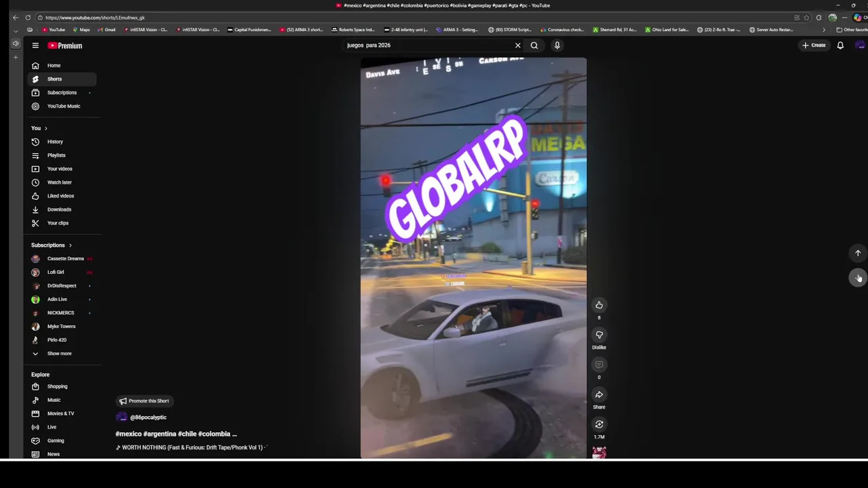The image size is (868, 488).
Task: Open comments on the Short
Action: coord(599,365)
